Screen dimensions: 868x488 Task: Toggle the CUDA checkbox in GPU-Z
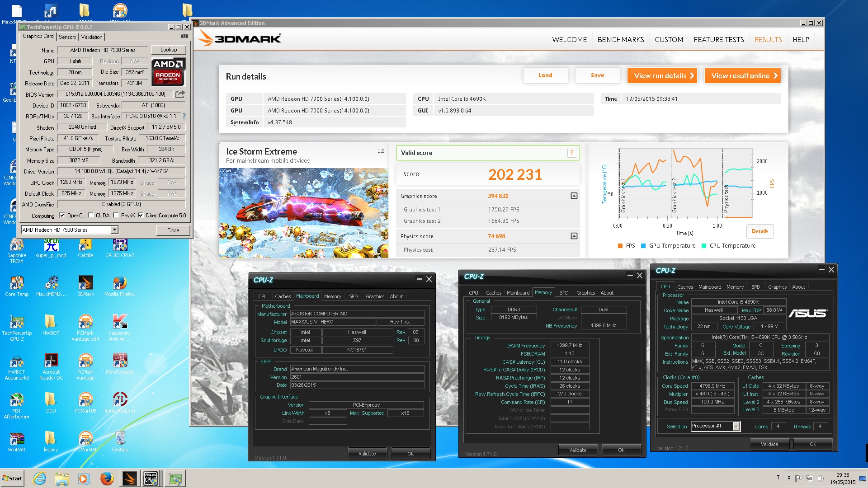[90, 216]
